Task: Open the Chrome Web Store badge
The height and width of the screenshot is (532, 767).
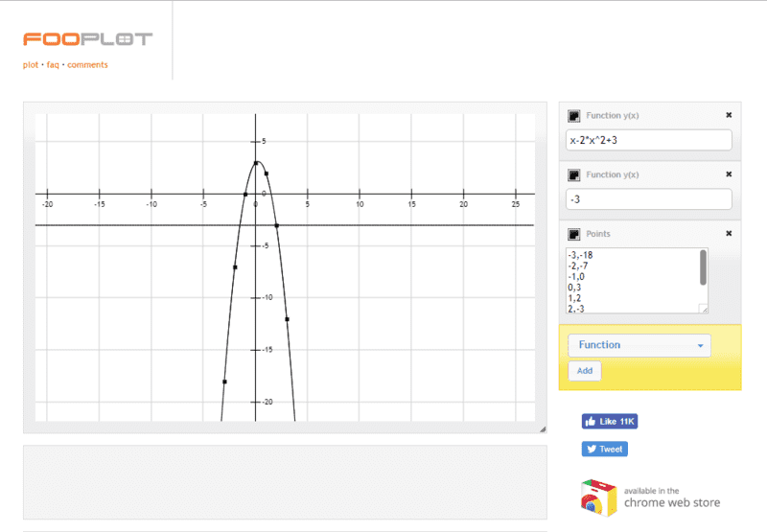Action: [650, 497]
